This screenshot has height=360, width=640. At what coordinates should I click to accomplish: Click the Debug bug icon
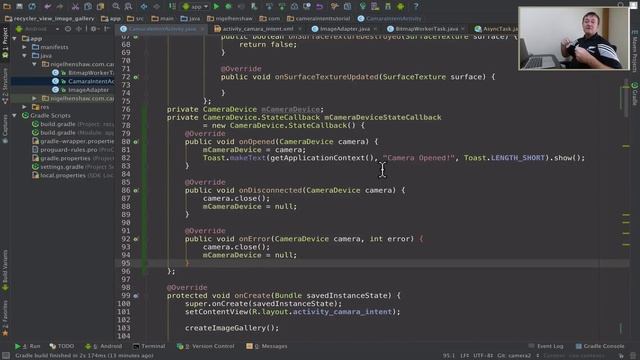[x=229, y=6]
